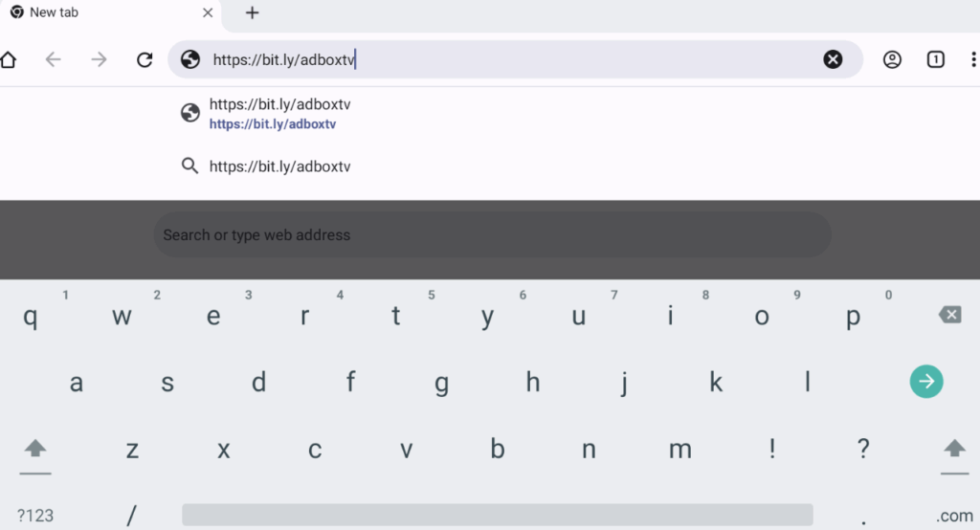Choose the search suggestion with magnifier
Image resolution: width=980 pixels, height=530 pixels.
tap(279, 166)
